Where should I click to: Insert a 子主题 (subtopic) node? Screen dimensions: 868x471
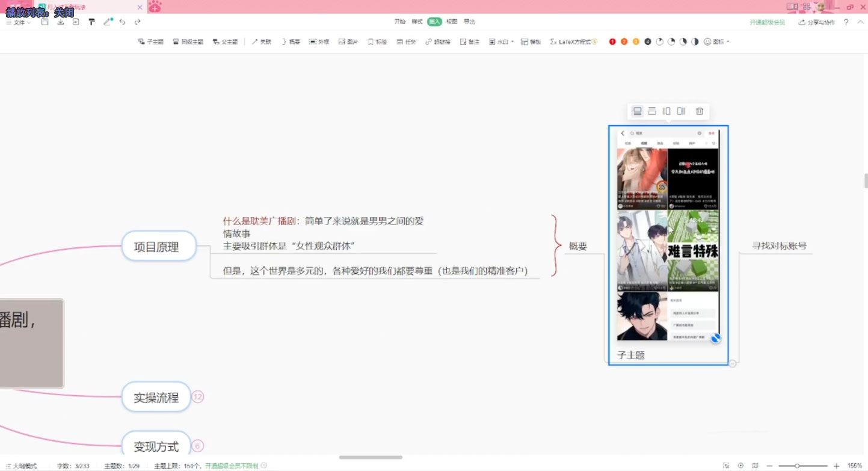coord(150,42)
